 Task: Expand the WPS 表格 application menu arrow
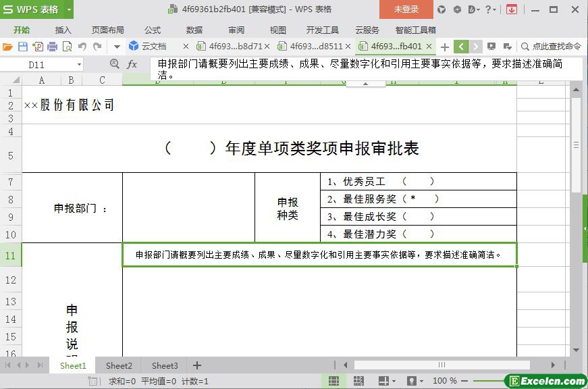tap(69, 9)
